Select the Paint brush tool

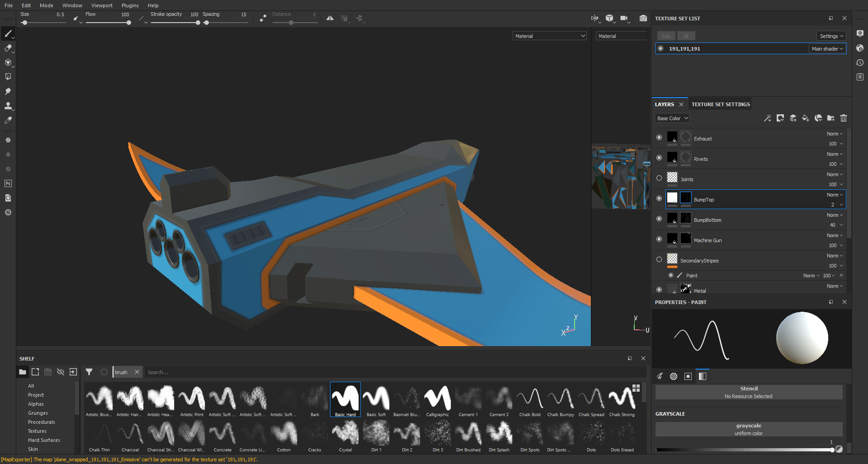click(8, 34)
